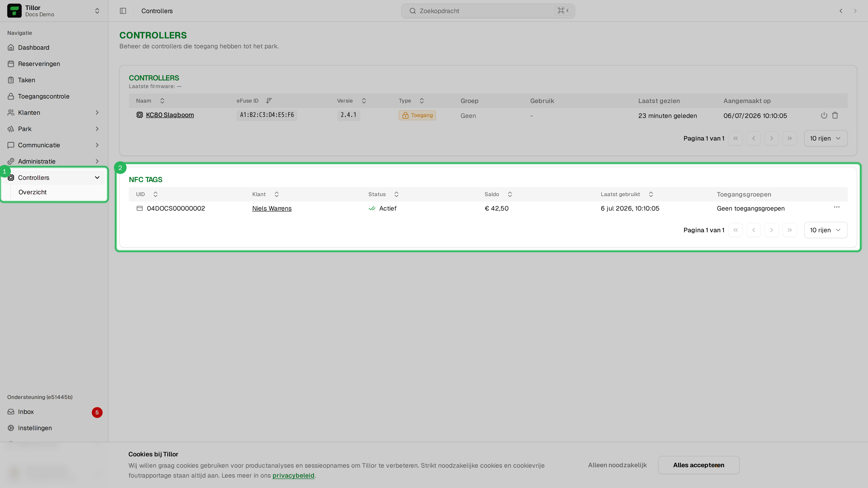The width and height of the screenshot is (868, 488).
Task: Go to previous page of controllers table
Action: pyautogui.click(x=753, y=138)
